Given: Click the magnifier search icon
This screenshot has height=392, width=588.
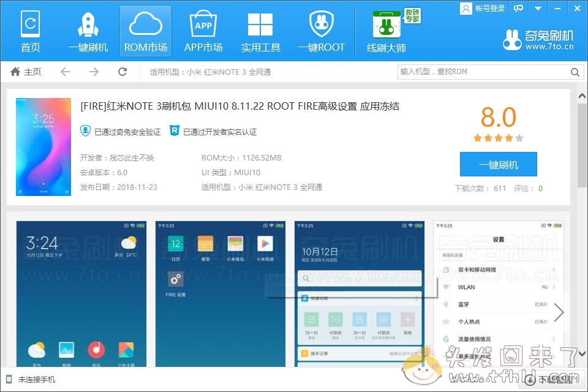Looking at the screenshot, I should click(575, 72).
